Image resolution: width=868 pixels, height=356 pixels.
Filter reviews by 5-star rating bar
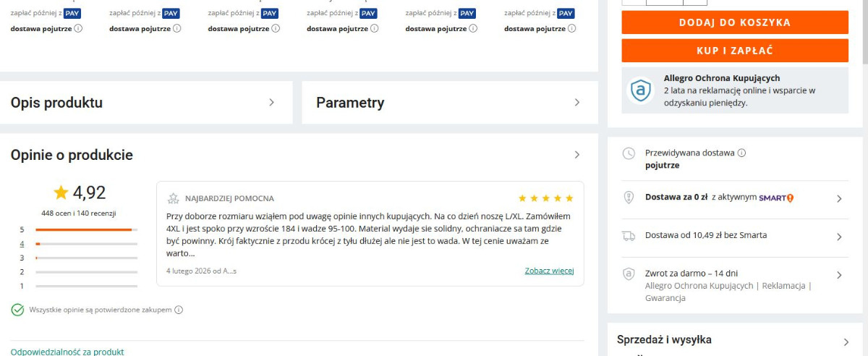(86, 229)
